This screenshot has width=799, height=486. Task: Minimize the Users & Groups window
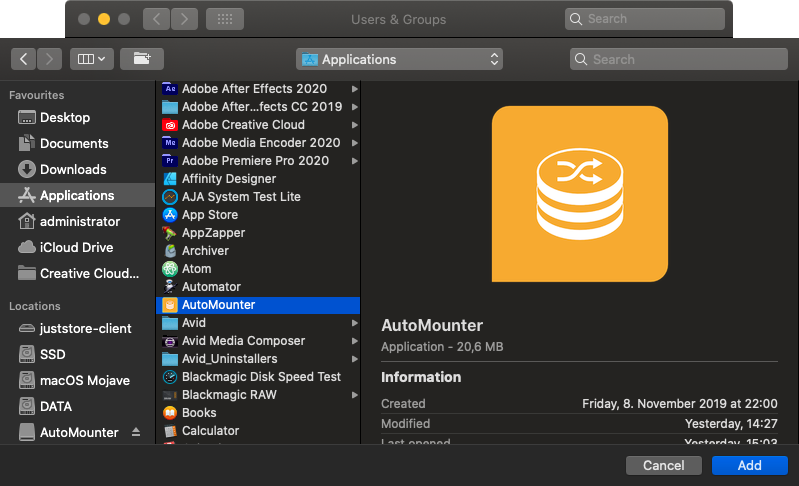pos(104,19)
